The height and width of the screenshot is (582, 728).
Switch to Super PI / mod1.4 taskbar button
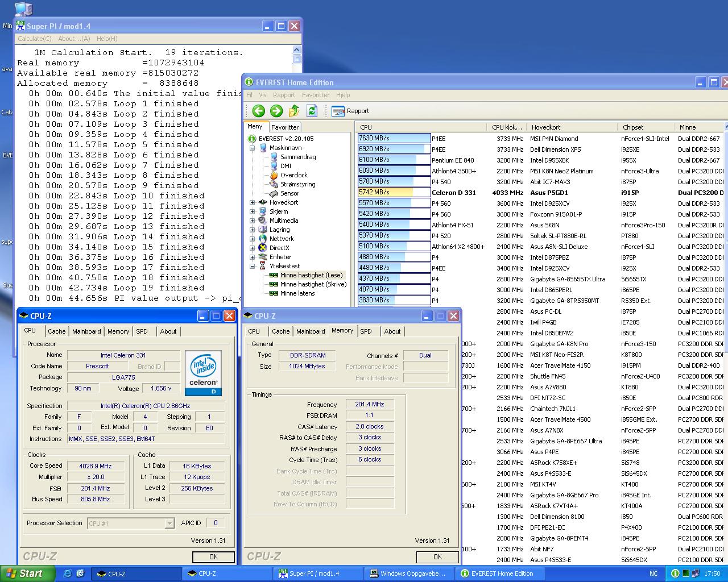click(x=318, y=574)
